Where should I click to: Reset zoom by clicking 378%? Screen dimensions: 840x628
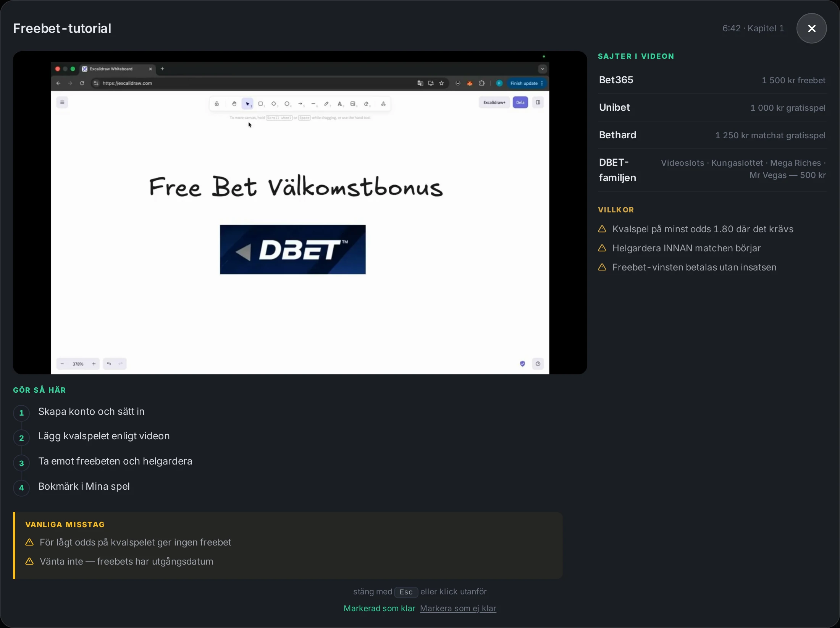pyautogui.click(x=78, y=364)
